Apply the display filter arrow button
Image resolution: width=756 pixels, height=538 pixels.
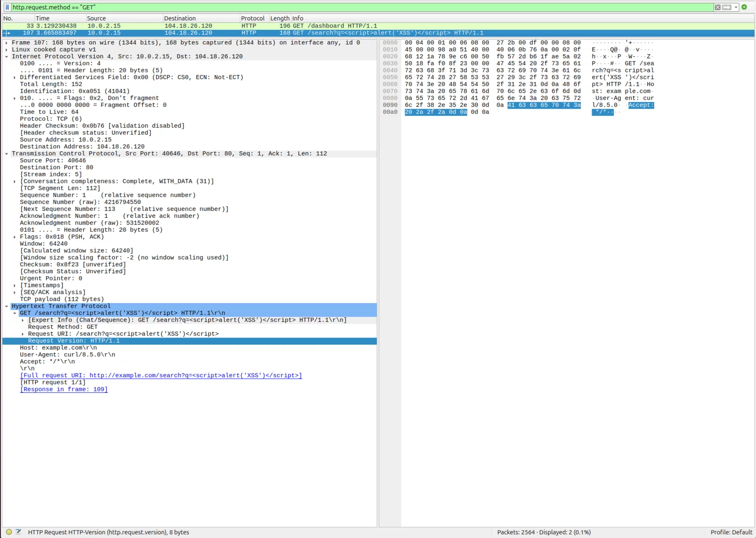tap(727, 7)
